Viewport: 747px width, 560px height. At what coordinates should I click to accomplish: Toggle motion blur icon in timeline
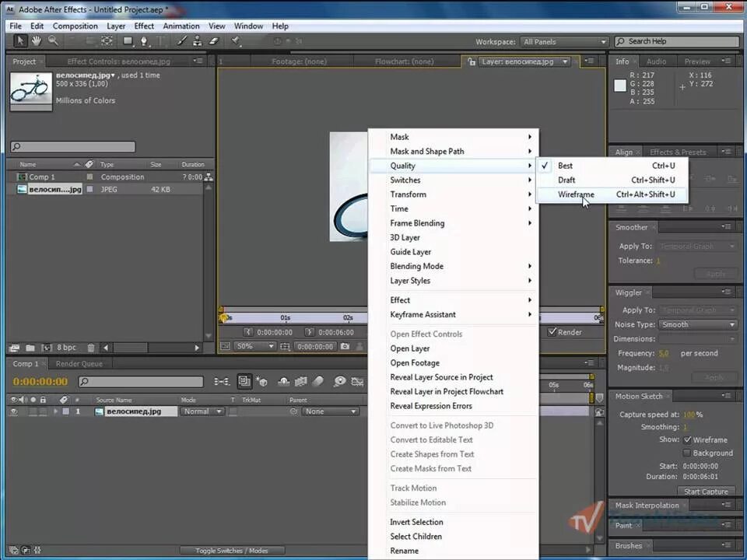(318, 381)
